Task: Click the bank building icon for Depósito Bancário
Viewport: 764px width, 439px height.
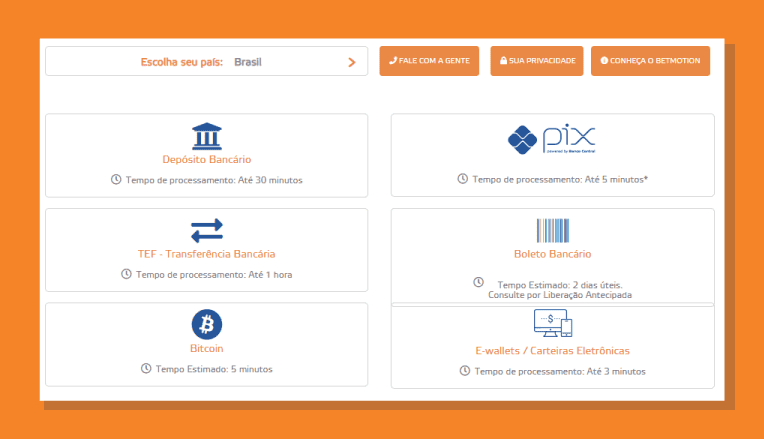Action: point(207,136)
